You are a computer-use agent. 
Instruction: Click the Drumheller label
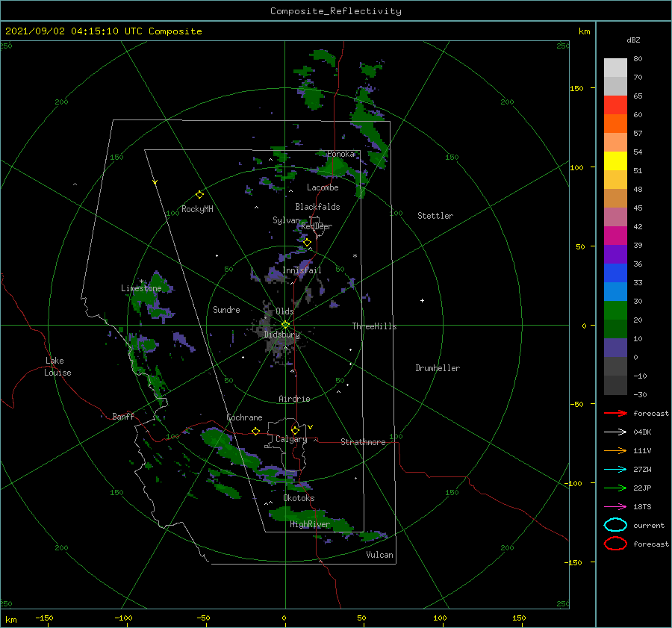coord(438,368)
